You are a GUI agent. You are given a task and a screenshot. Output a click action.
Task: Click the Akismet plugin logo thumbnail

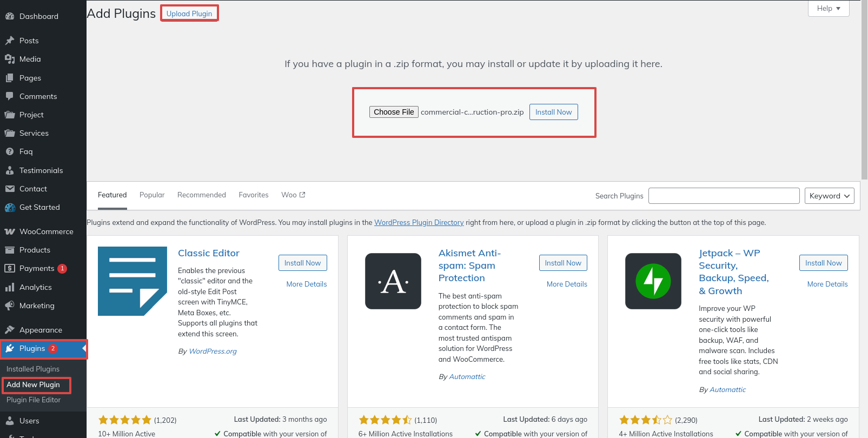[393, 281]
